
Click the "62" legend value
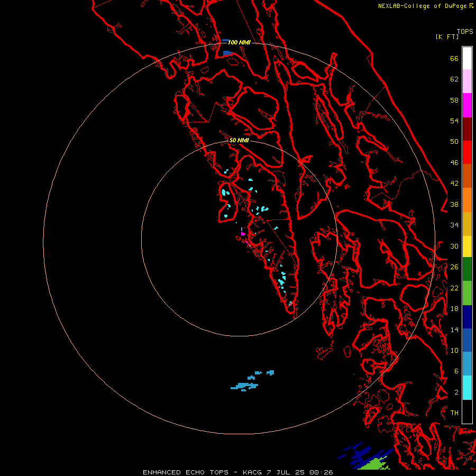(454, 79)
